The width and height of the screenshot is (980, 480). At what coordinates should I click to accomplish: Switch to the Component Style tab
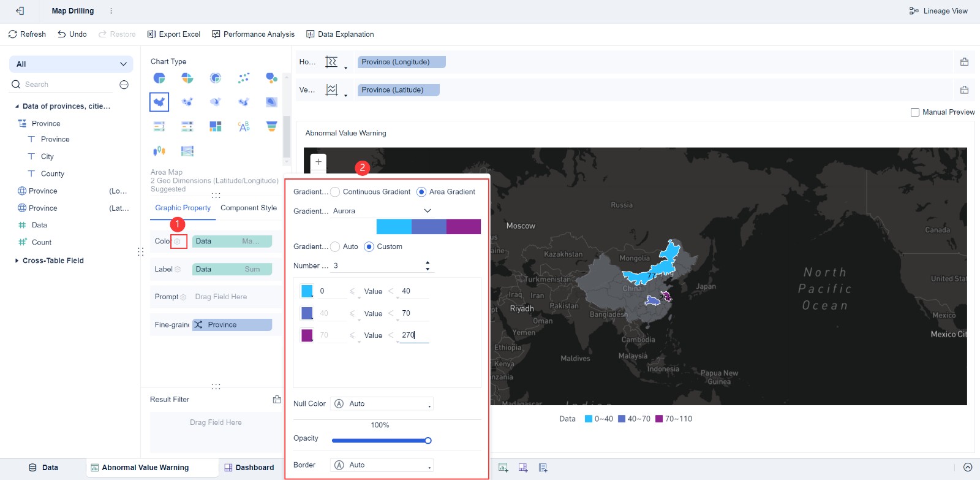[249, 208]
